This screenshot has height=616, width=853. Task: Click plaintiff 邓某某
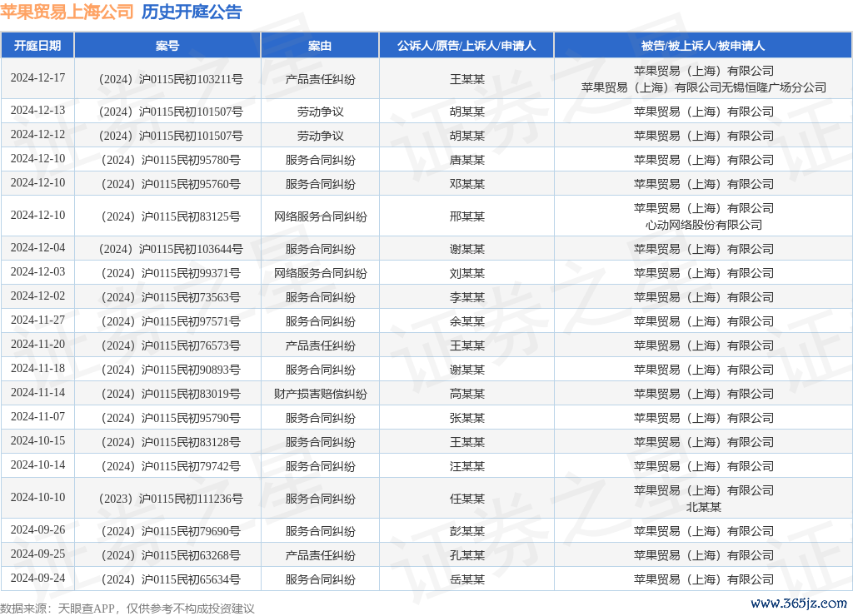point(467,184)
